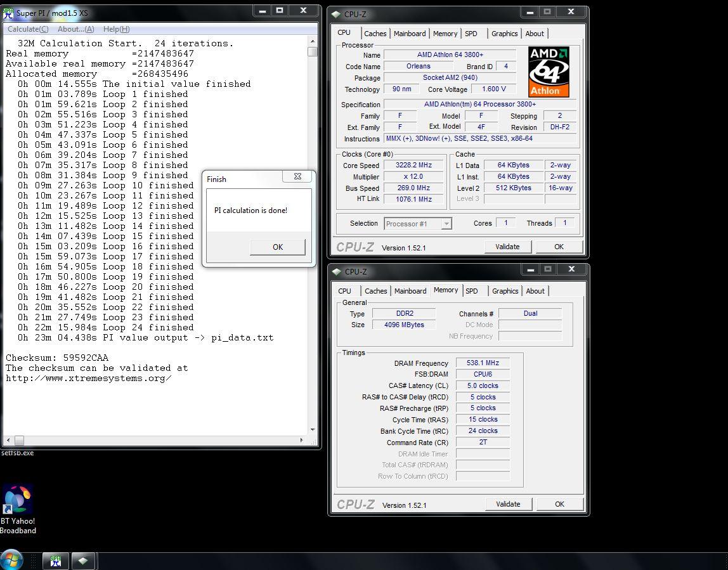Open the About menu in Super PI

[x=75, y=29]
